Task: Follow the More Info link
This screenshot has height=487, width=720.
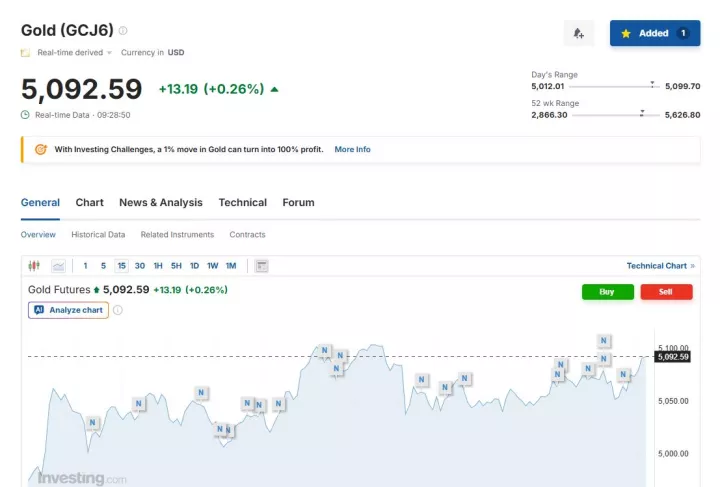Action: click(x=352, y=150)
